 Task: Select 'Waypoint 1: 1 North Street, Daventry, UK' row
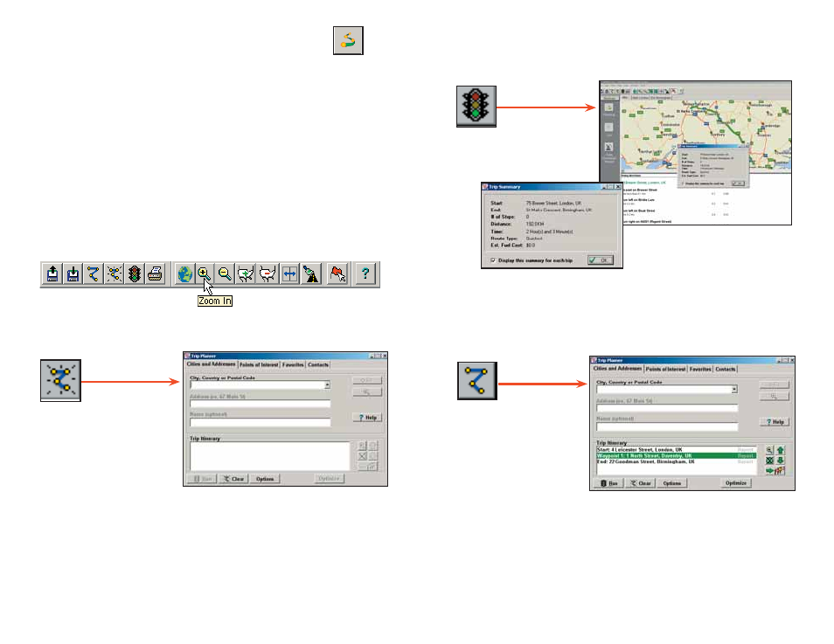pyautogui.click(x=676, y=456)
